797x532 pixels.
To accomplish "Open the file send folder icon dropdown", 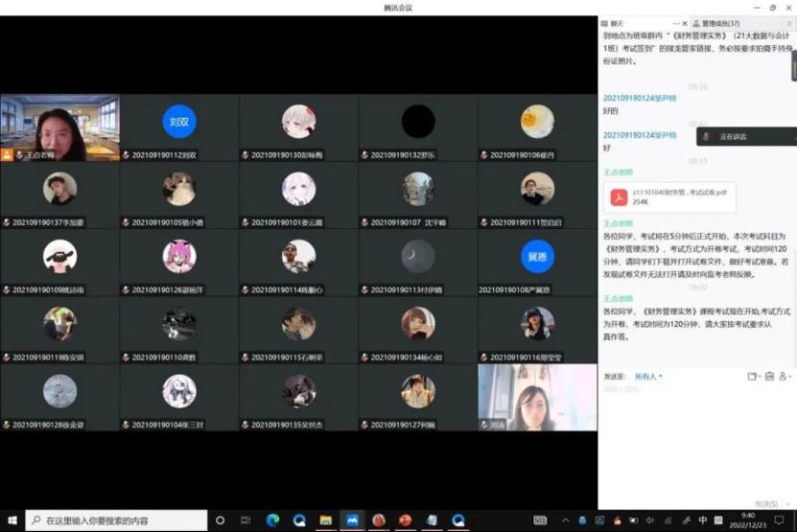I will coord(755,377).
